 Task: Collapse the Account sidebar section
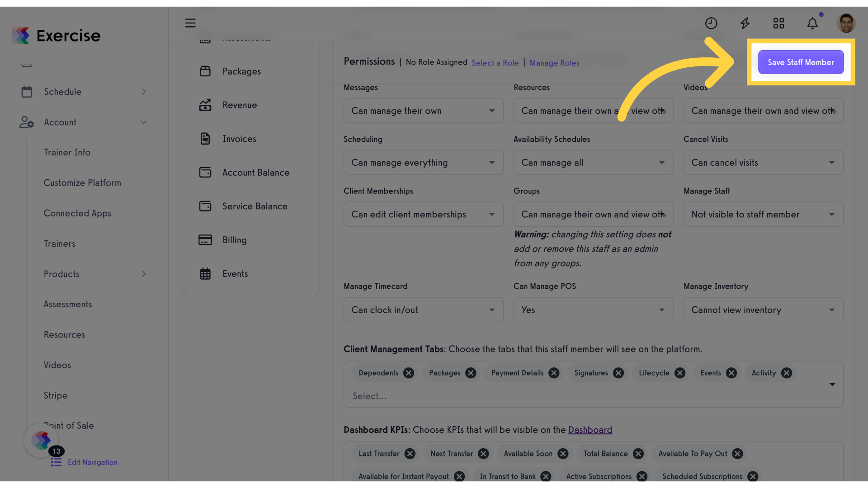click(144, 122)
